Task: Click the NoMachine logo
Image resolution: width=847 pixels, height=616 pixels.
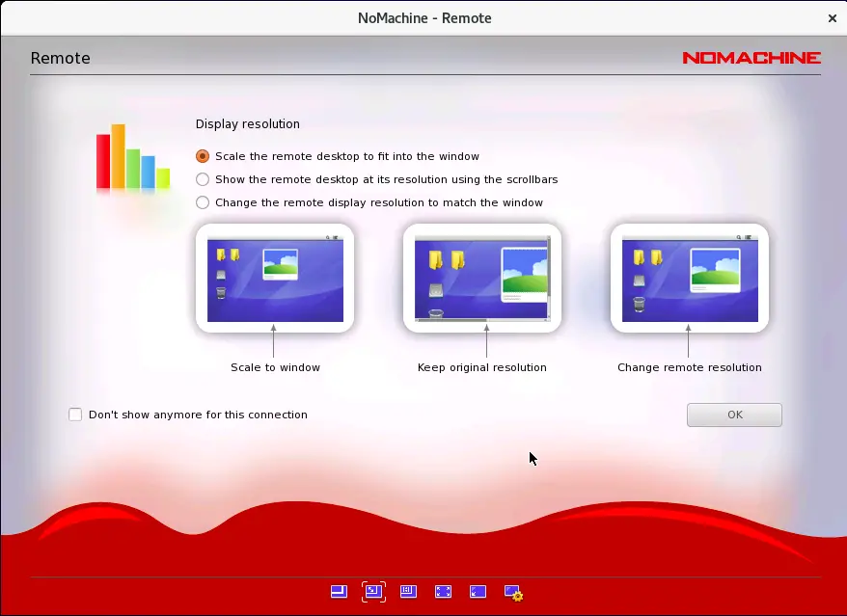Action: coord(751,58)
